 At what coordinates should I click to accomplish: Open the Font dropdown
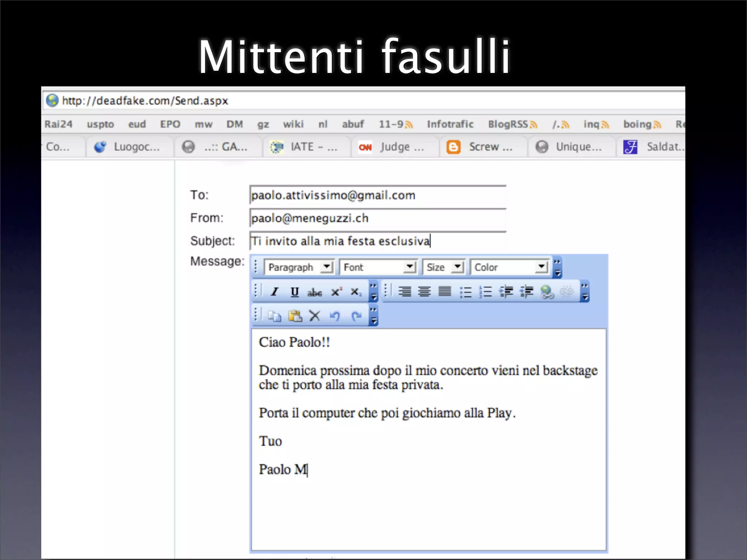410,267
